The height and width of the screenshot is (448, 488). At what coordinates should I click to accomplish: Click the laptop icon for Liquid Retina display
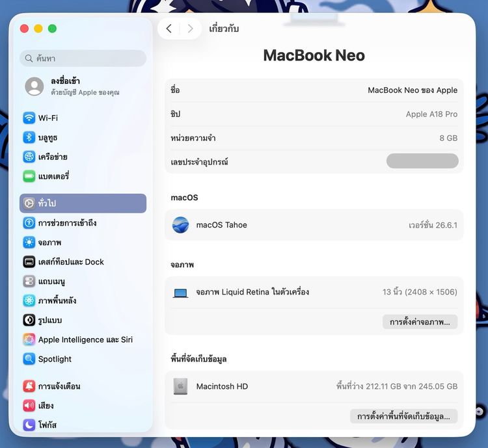tap(180, 293)
